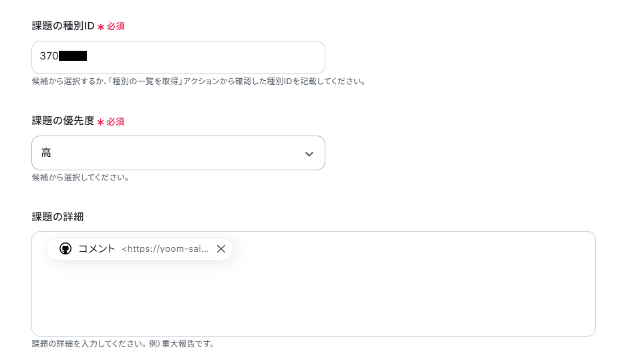
Task: Click the GitHub icon in the comment chip
Action: tap(65, 248)
